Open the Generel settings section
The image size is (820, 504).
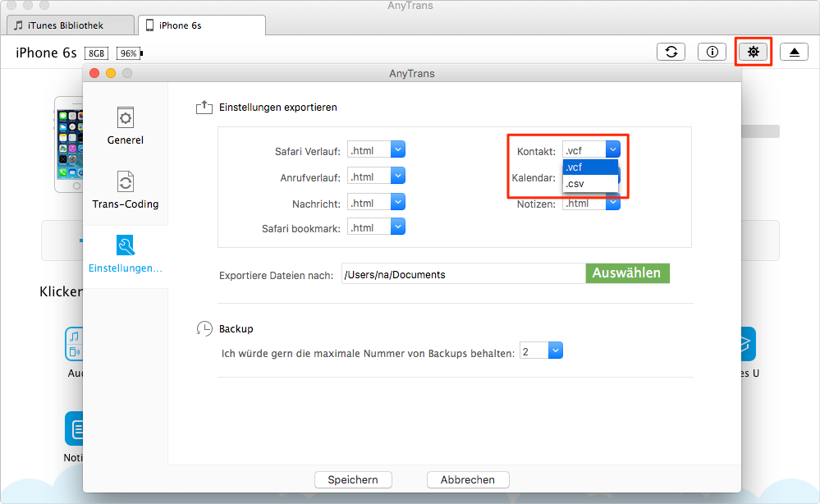click(125, 126)
